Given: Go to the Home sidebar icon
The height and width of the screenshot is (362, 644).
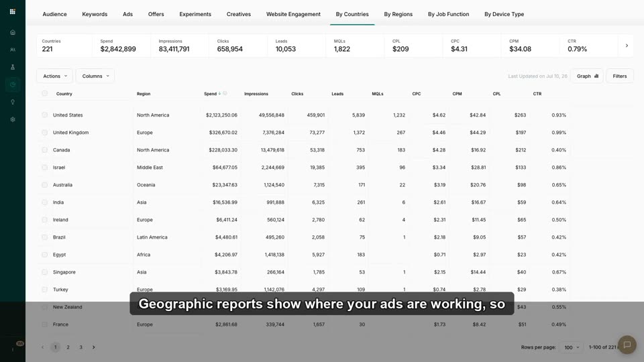Looking at the screenshot, I should click(13, 32).
